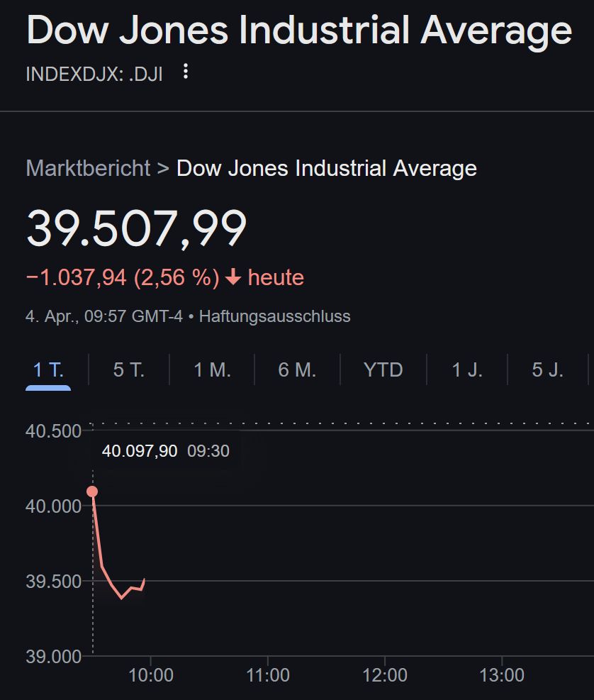Click the 40.500 price axis label

(x=54, y=431)
